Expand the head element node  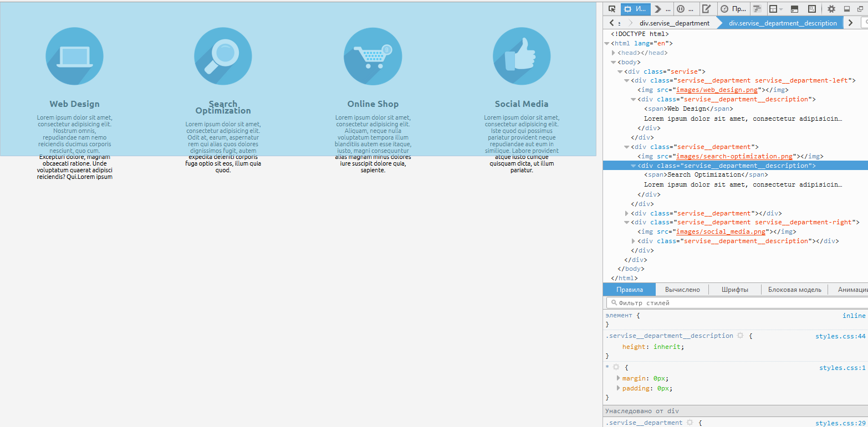coord(614,53)
